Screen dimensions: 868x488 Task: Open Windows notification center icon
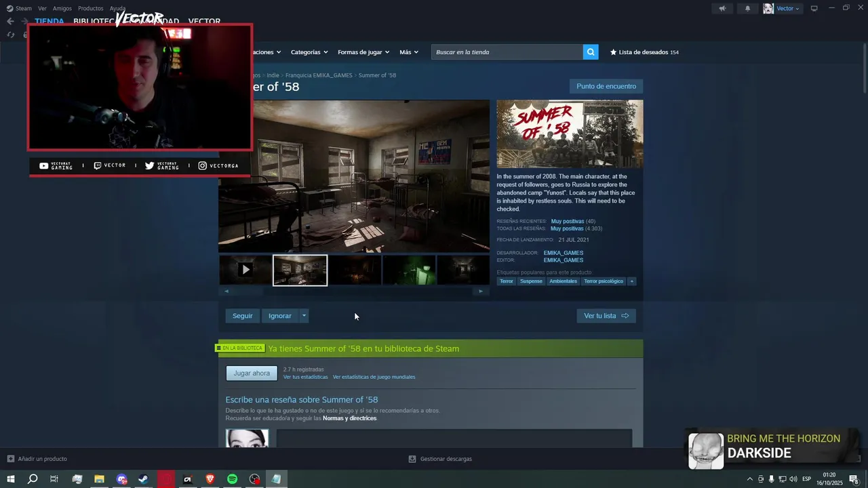tap(854, 479)
